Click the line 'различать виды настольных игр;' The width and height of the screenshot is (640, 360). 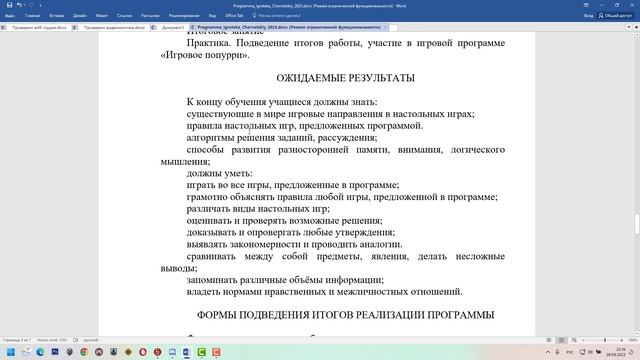tap(258, 209)
